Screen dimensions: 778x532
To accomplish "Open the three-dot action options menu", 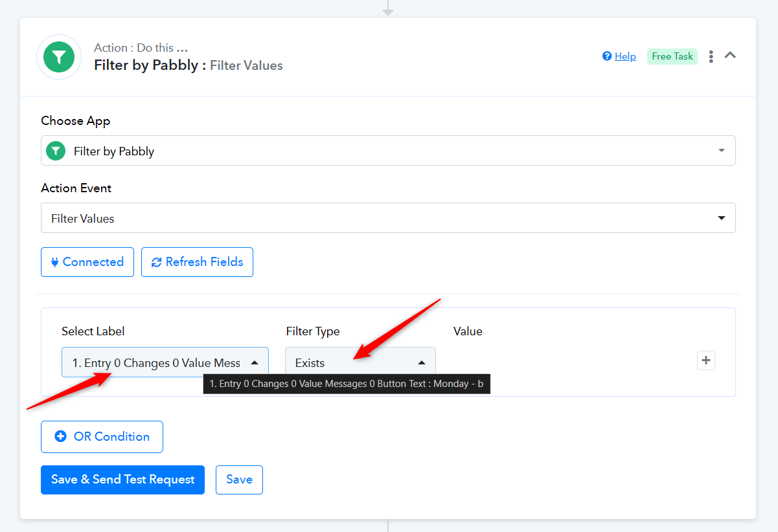I will (x=711, y=56).
